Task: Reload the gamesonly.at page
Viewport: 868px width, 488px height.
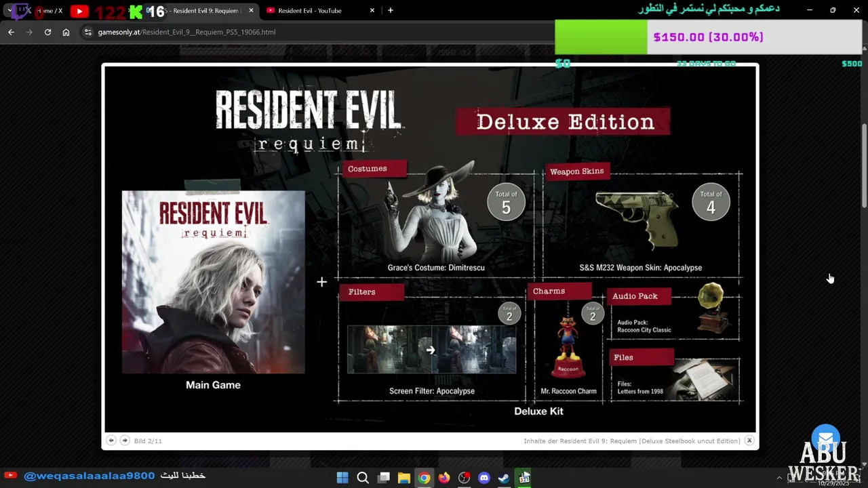Action: click(x=47, y=32)
